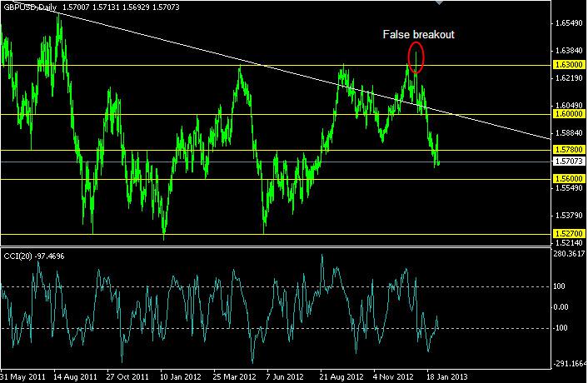Image resolution: width=588 pixels, height=383 pixels.
Task: Click the CCI(20) -97.4696 indicator label
Action: [34, 256]
